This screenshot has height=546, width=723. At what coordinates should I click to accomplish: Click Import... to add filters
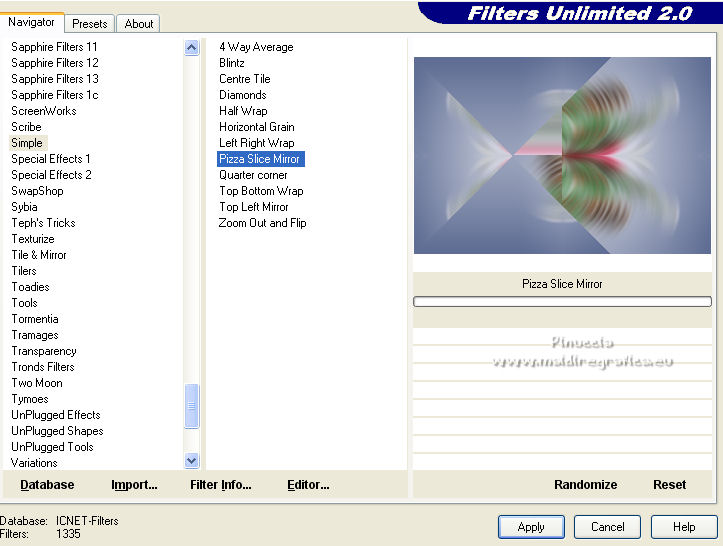[x=134, y=485]
